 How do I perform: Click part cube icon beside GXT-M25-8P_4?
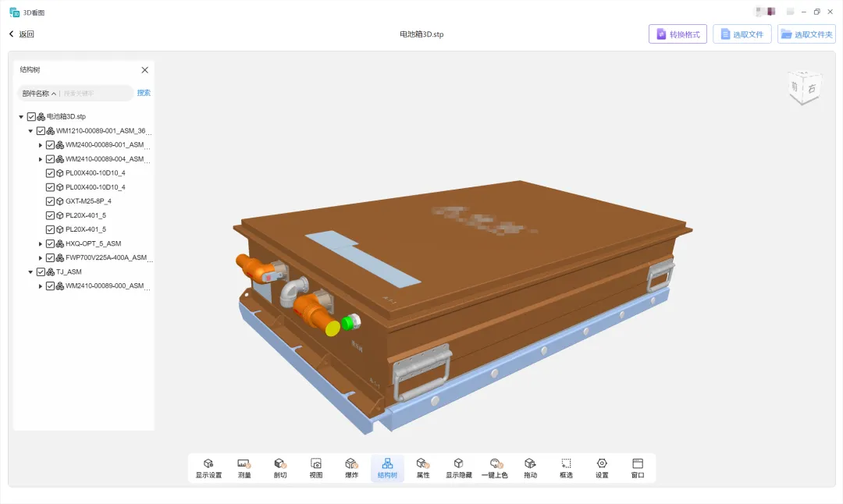click(x=59, y=201)
